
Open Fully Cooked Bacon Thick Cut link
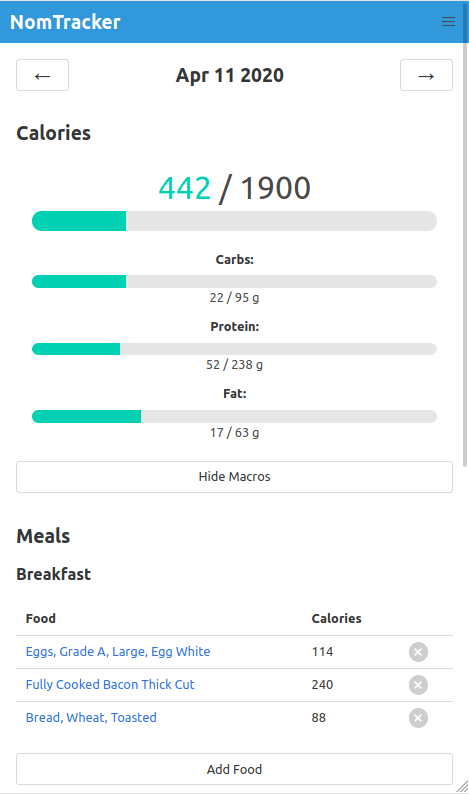(x=110, y=685)
